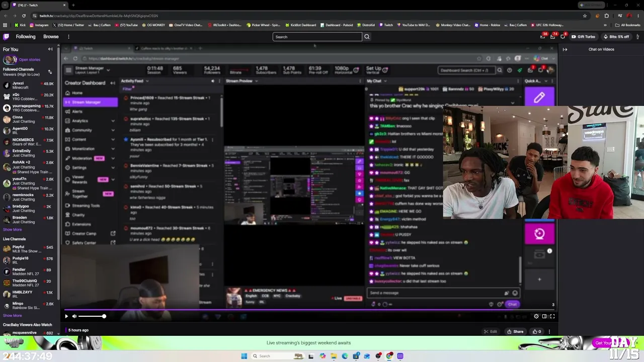The image size is (644, 362).
Task: Open File Explorer from the taskbar
Action: pyautogui.click(x=334, y=356)
